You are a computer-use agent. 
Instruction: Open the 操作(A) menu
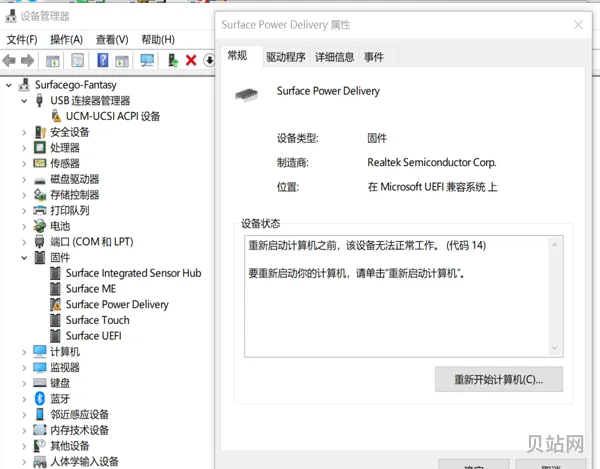[66, 39]
